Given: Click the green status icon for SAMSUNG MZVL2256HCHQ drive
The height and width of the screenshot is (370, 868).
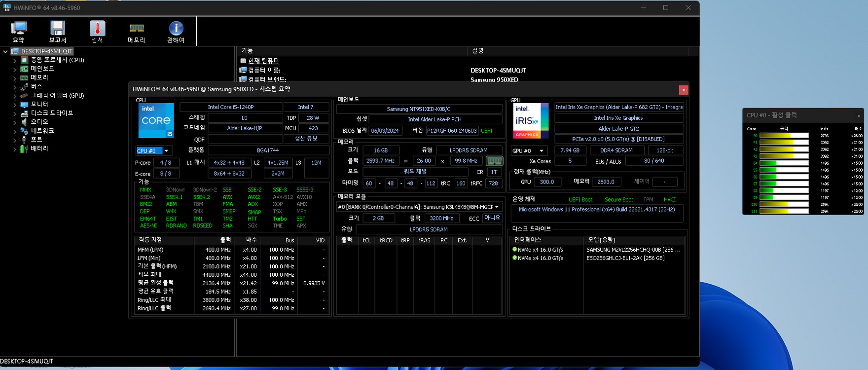Looking at the screenshot, I should 514,250.
